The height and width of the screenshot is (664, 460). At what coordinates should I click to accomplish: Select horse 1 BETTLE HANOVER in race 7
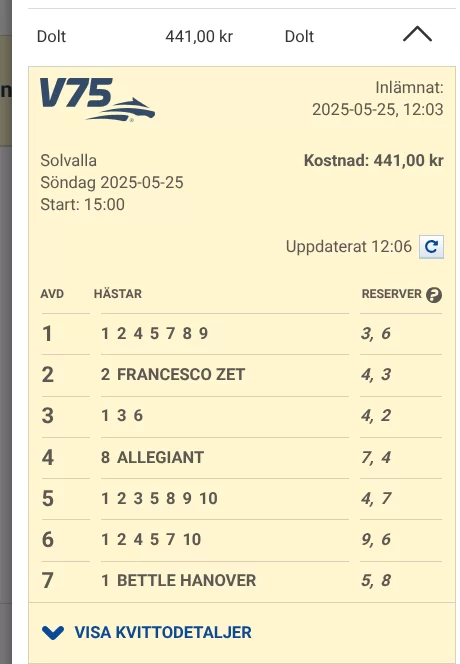(x=178, y=580)
